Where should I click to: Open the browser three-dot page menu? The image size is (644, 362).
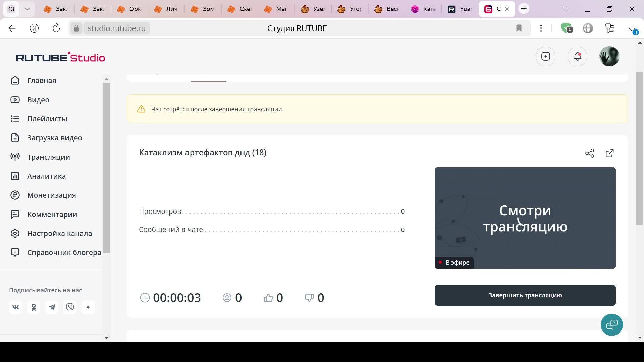point(541,28)
